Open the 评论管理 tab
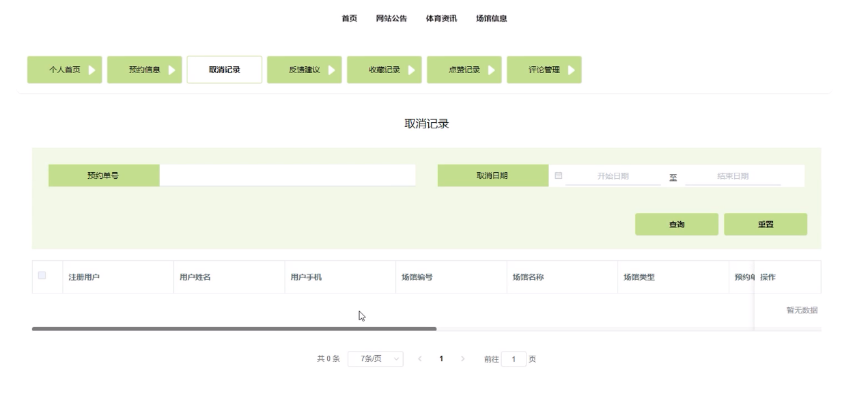Viewport: 868px width, 398px height. pos(544,70)
